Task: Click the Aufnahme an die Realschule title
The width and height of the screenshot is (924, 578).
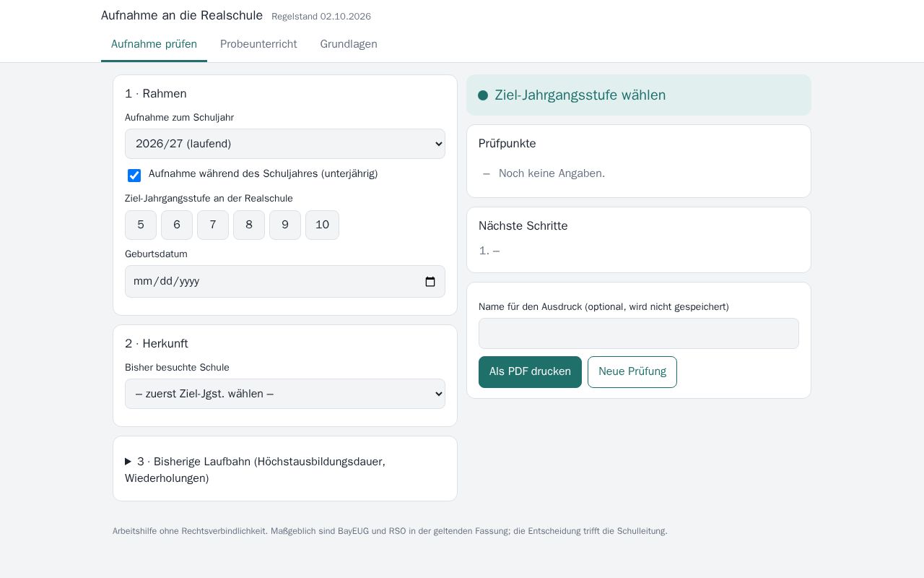Action: [x=182, y=15]
